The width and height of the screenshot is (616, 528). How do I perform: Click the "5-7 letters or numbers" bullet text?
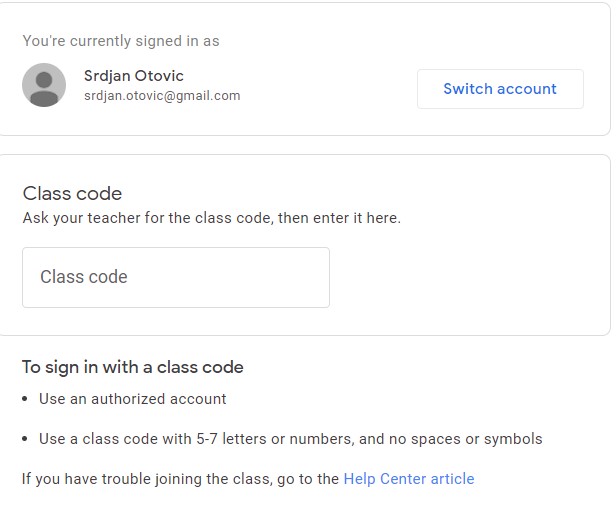point(290,439)
